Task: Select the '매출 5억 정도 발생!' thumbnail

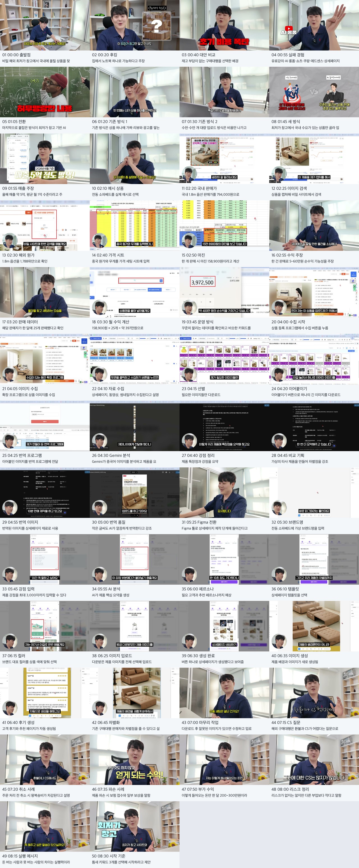Action: click(x=45, y=159)
